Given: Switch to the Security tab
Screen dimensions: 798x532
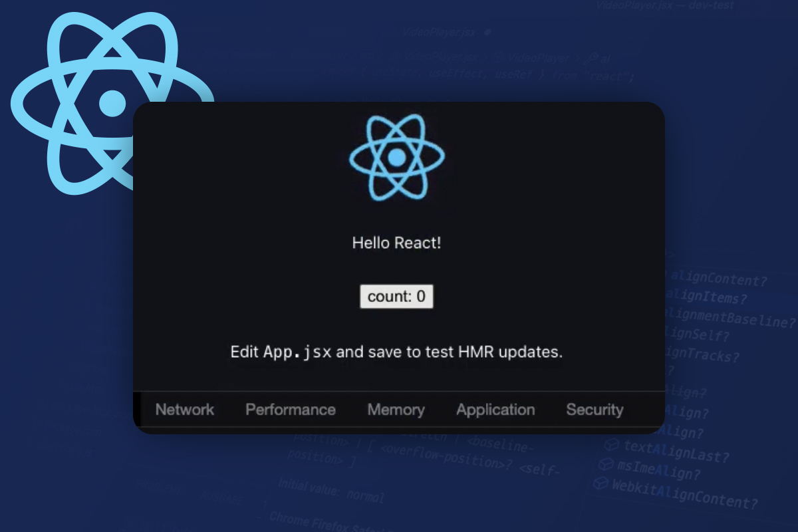Looking at the screenshot, I should click(x=594, y=410).
